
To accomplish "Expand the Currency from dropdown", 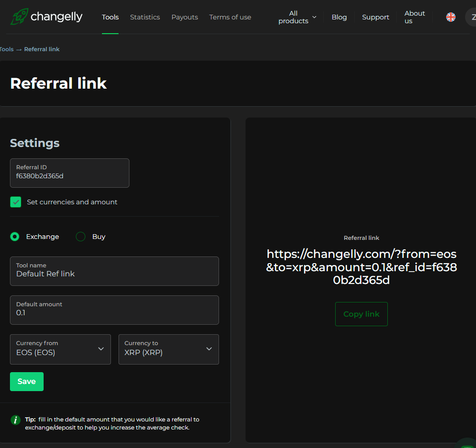I will click(x=60, y=349).
